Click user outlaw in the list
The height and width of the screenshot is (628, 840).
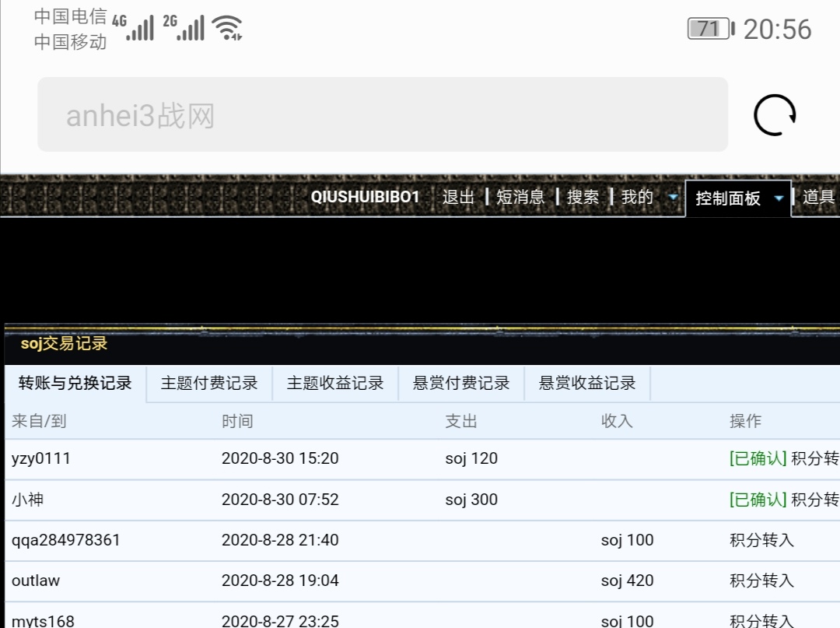[x=36, y=581]
